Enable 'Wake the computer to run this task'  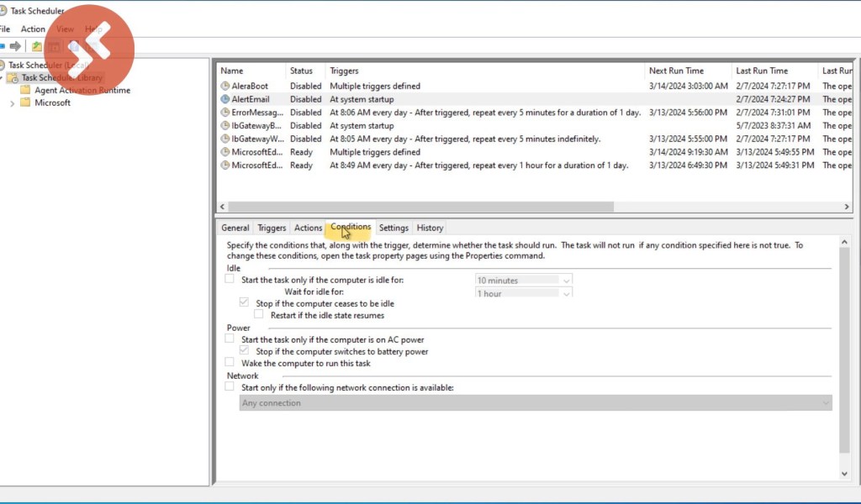[x=230, y=363]
